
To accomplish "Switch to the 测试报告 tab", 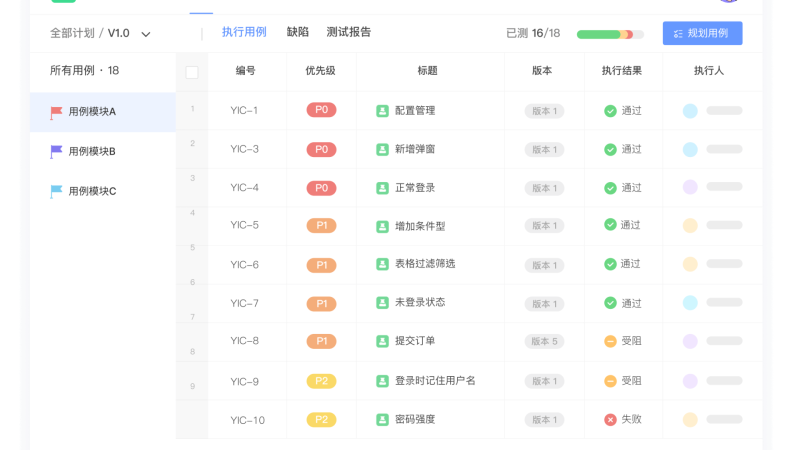I will 348,32.
